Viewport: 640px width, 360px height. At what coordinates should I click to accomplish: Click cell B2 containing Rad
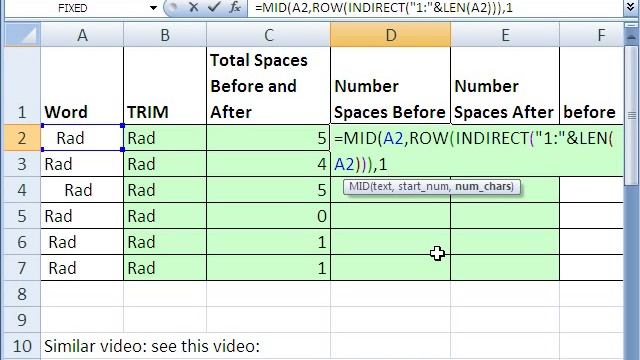(x=165, y=138)
